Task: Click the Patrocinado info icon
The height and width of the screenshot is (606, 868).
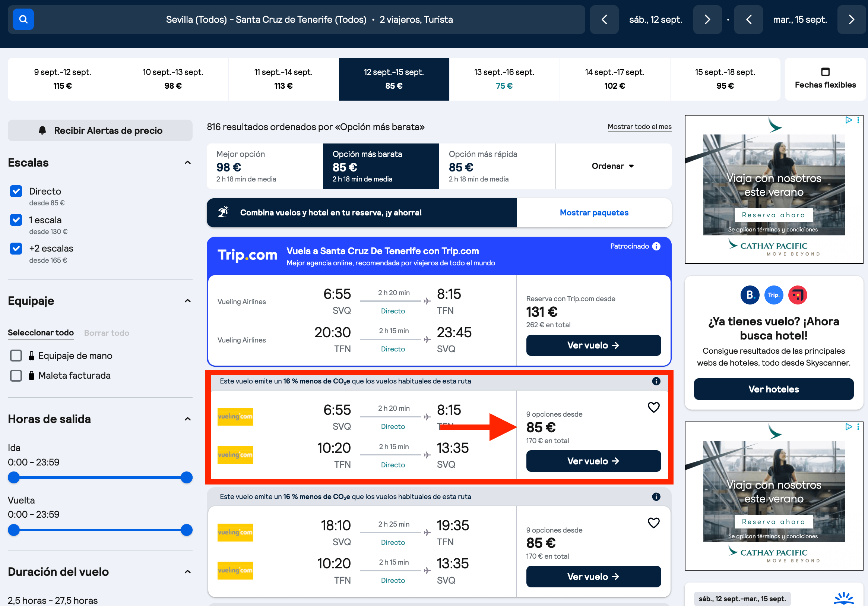Action: pyautogui.click(x=656, y=246)
